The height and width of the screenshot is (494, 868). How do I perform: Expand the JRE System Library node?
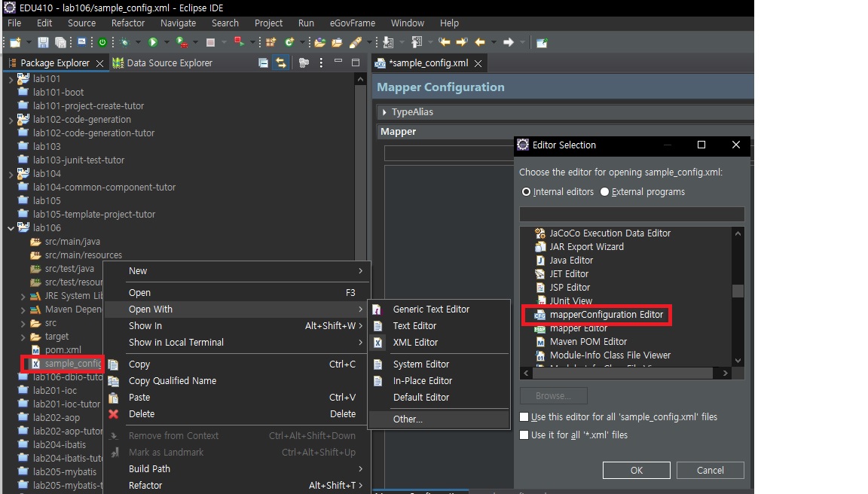23,296
